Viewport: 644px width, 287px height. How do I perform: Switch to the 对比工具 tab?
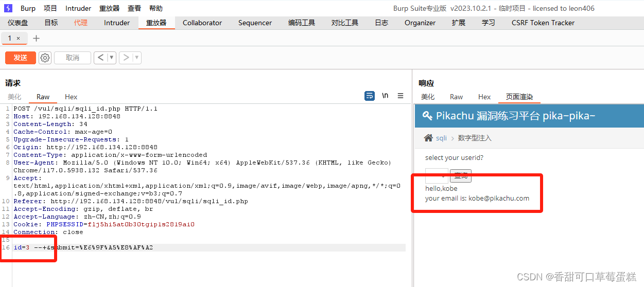[x=345, y=23]
